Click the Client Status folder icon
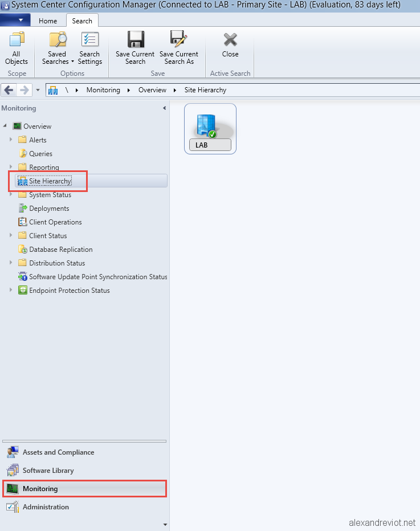Viewport: 420px width, 531px height. [x=22, y=235]
